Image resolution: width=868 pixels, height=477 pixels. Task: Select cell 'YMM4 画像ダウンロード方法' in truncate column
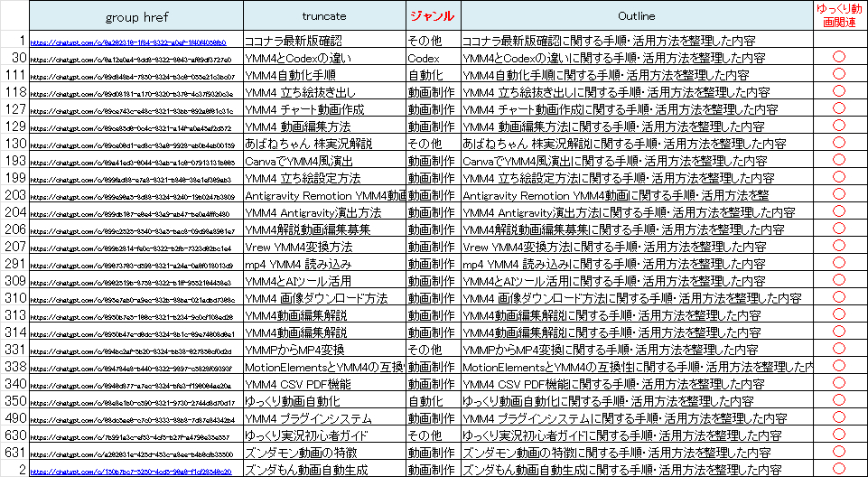tap(324, 298)
